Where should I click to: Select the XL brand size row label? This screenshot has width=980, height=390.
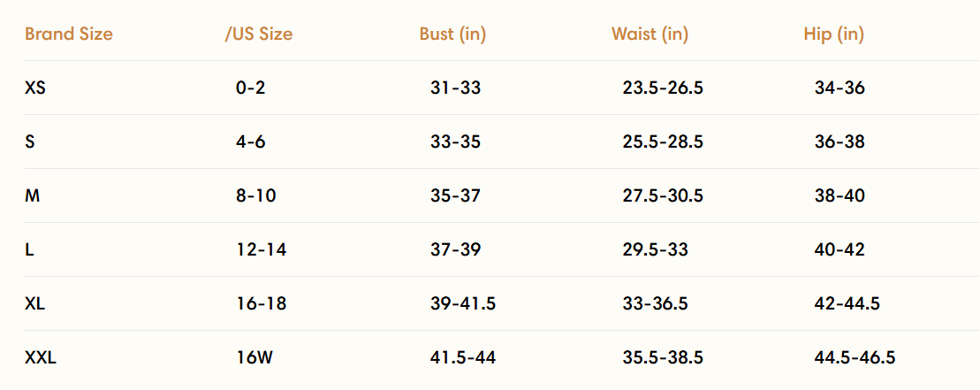click(x=35, y=303)
